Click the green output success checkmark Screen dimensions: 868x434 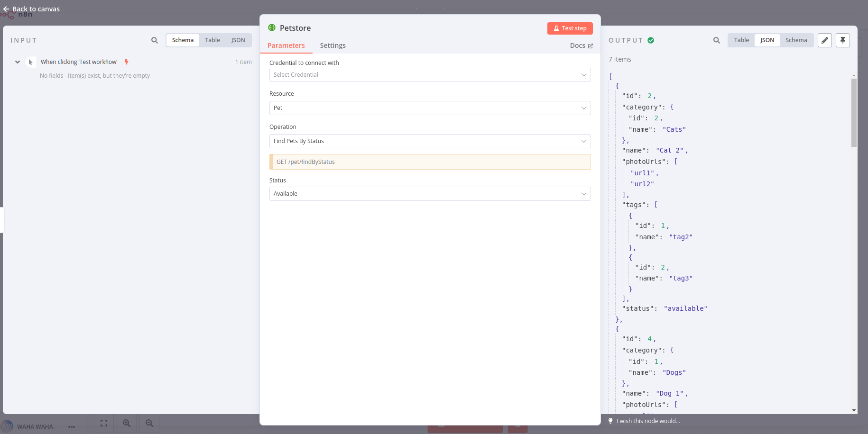pyautogui.click(x=651, y=40)
